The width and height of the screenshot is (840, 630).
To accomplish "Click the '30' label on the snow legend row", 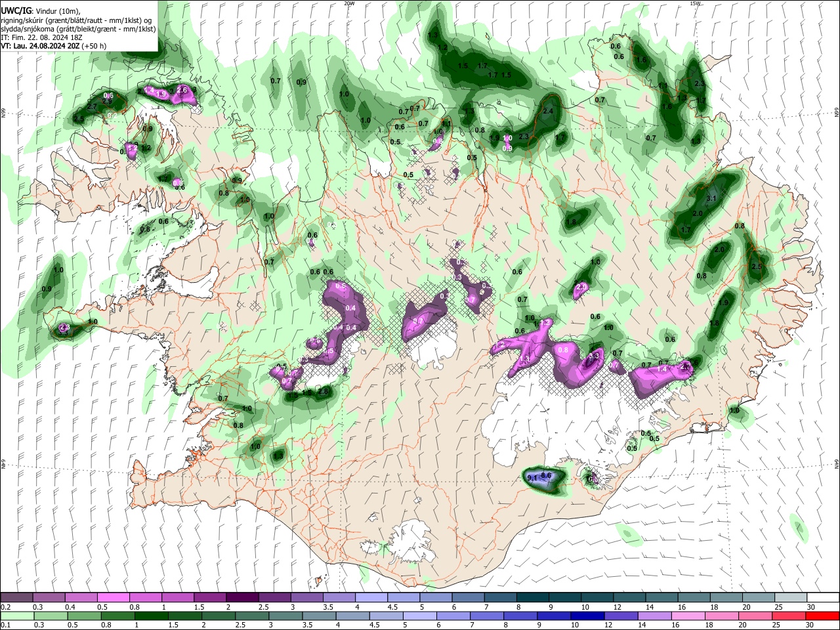I will [x=811, y=607].
